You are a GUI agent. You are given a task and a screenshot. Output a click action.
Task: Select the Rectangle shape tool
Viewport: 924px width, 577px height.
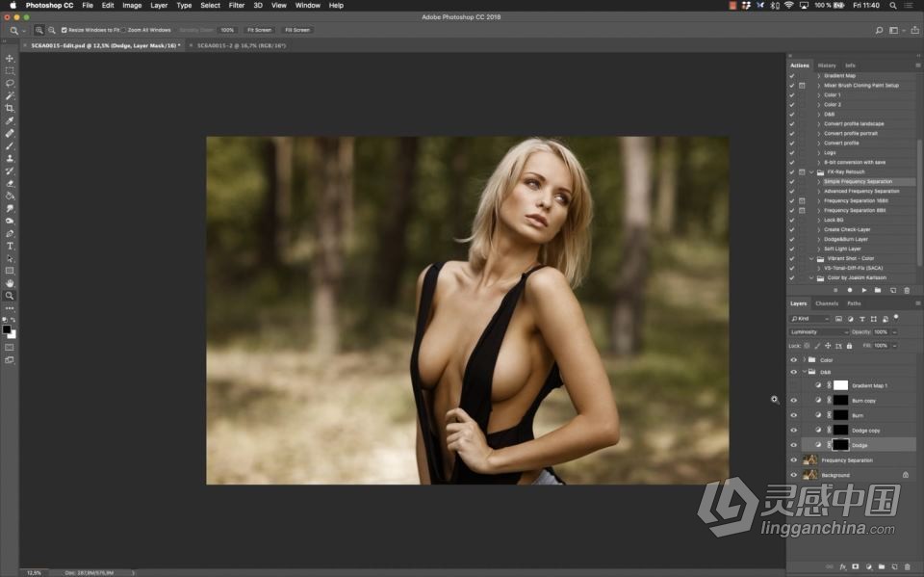tap(10, 271)
